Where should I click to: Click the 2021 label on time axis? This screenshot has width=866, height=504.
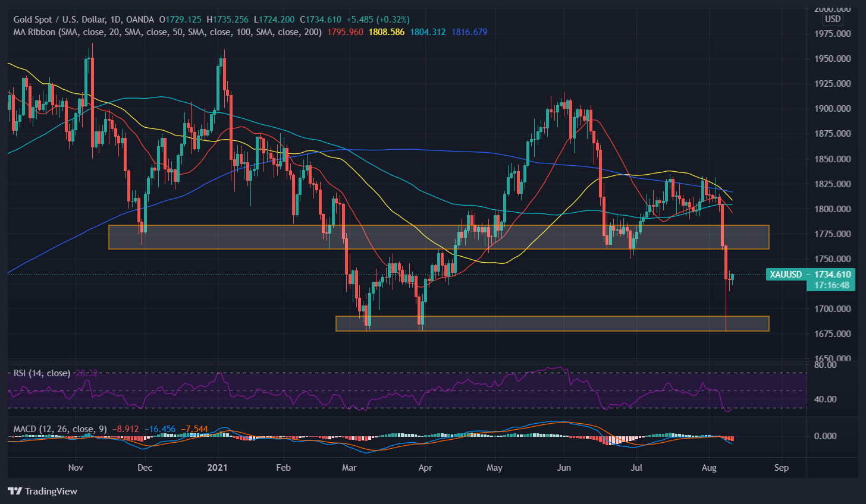click(218, 468)
